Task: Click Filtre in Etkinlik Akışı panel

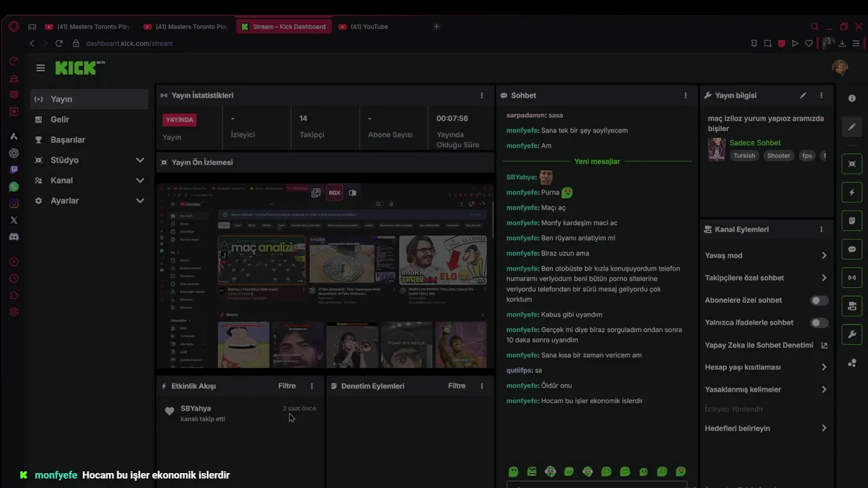Action: (x=287, y=386)
